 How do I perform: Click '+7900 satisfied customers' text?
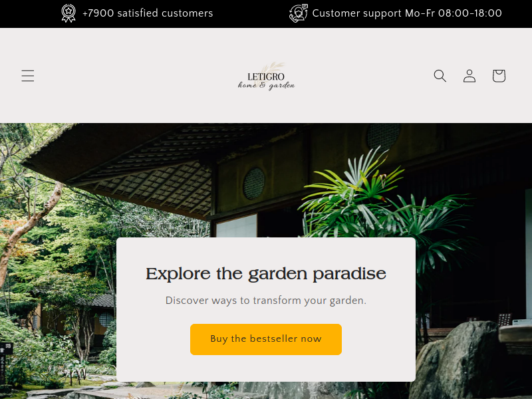click(x=148, y=13)
